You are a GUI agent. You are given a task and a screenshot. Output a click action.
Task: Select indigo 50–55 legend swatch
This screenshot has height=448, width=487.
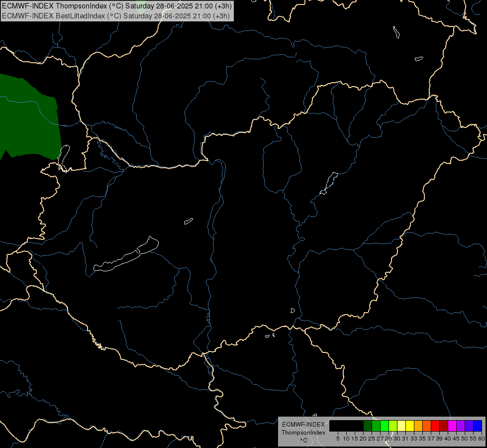pyautogui.click(x=469, y=426)
